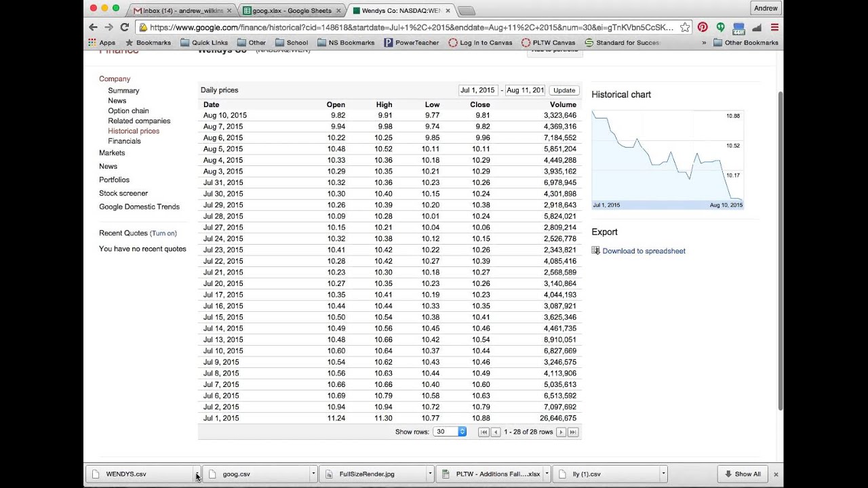Viewport: 868px width, 488px height.
Task: Go back with the browser back arrow
Action: coord(93,27)
